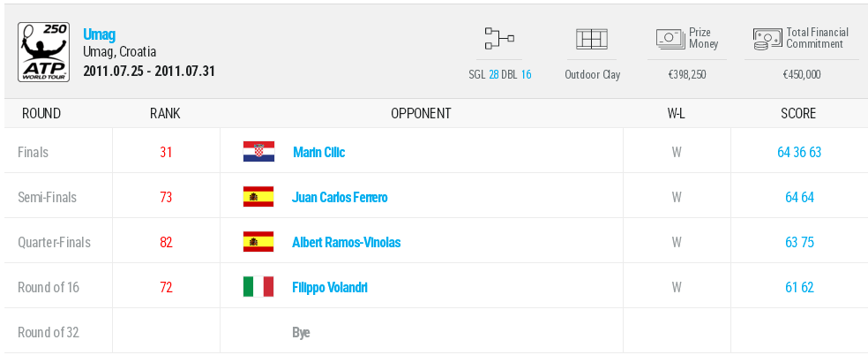Click the Spanish flag beside Juan Carlos Ferrero
Viewport: 868px width, 355px height.
pos(258,197)
